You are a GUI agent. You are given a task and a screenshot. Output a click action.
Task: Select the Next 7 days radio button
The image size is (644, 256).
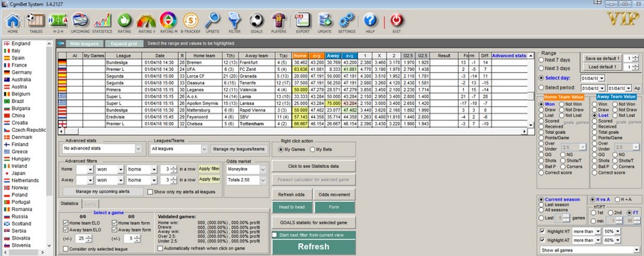[x=541, y=60]
